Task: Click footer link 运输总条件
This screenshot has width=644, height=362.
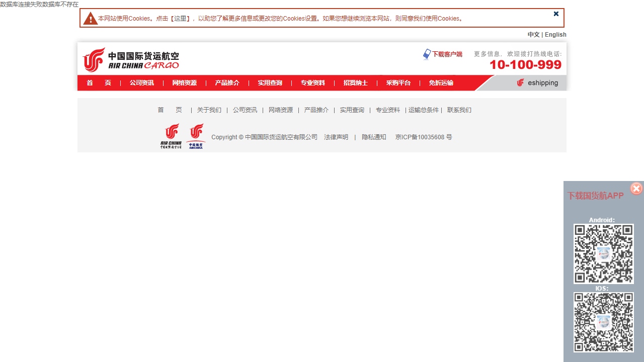Action: pyautogui.click(x=424, y=110)
